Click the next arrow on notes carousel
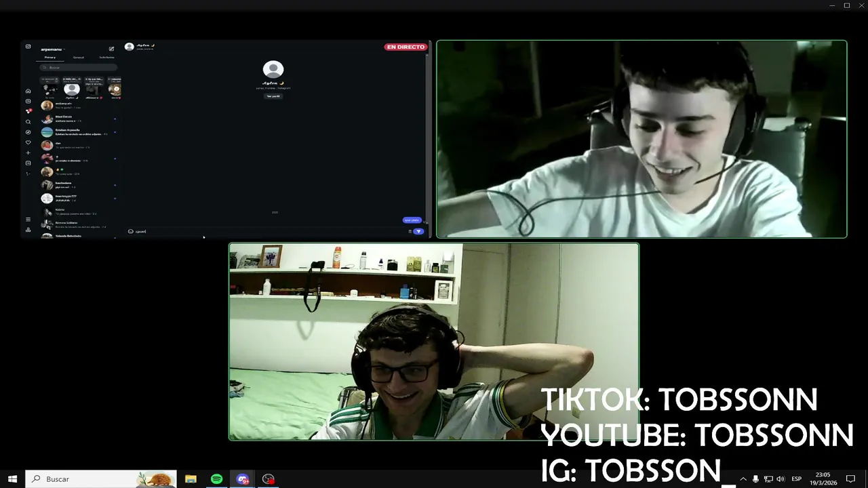 (117, 89)
